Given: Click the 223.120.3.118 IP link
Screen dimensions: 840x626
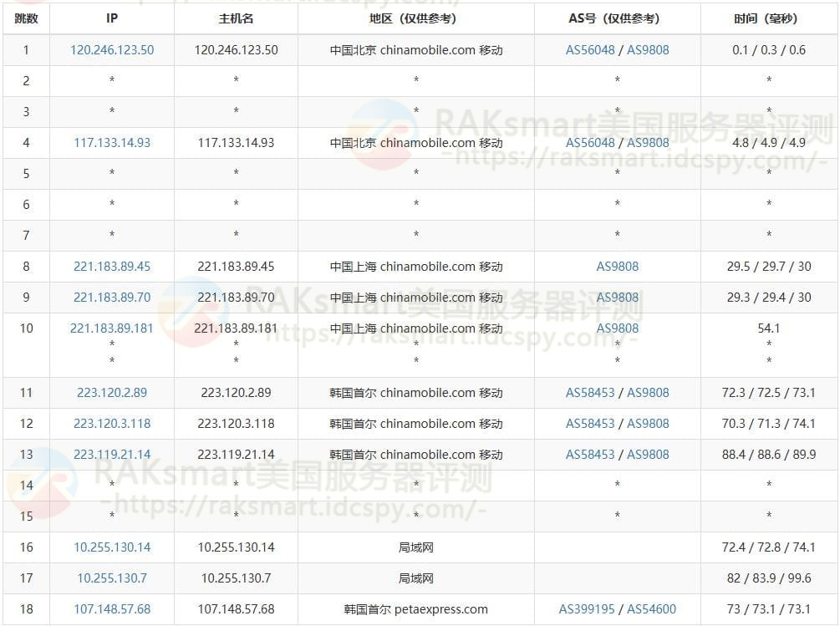Looking at the screenshot, I should (x=112, y=424).
